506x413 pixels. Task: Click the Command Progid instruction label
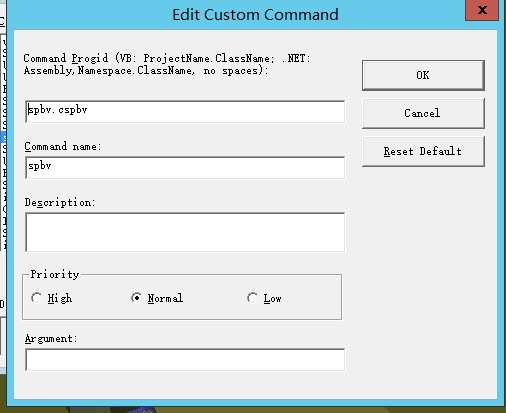click(x=167, y=64)
